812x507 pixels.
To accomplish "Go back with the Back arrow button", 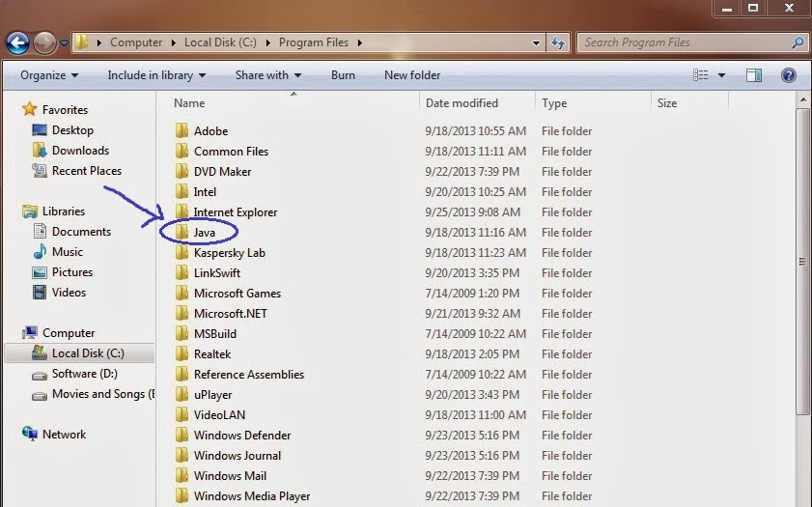I will click(x=17, y=42).
